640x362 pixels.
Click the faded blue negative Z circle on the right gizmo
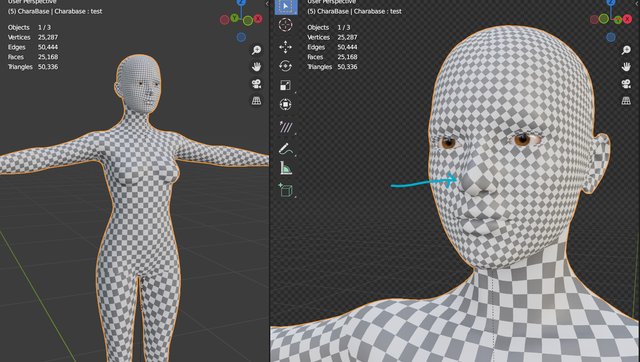[611, 37]
